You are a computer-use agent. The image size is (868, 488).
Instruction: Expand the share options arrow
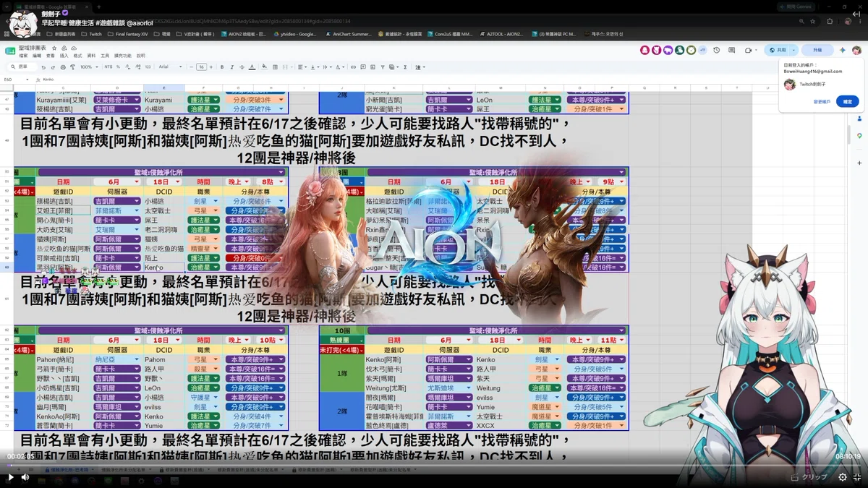pyautogui.click(x=794, y=50)
